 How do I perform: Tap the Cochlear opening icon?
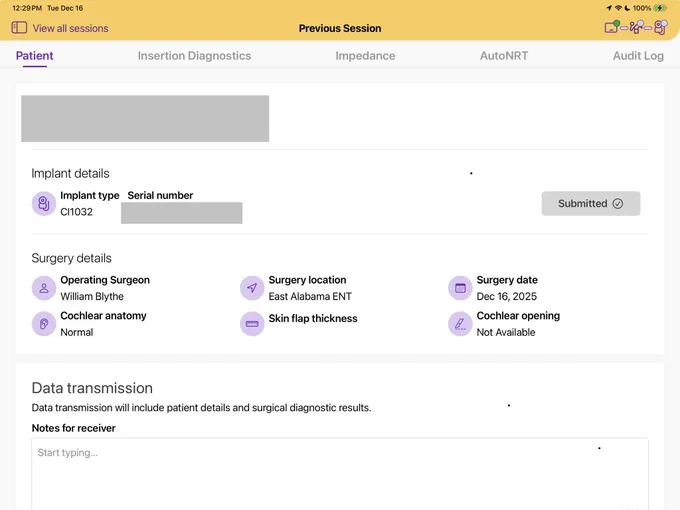click(x=460, y=324)
